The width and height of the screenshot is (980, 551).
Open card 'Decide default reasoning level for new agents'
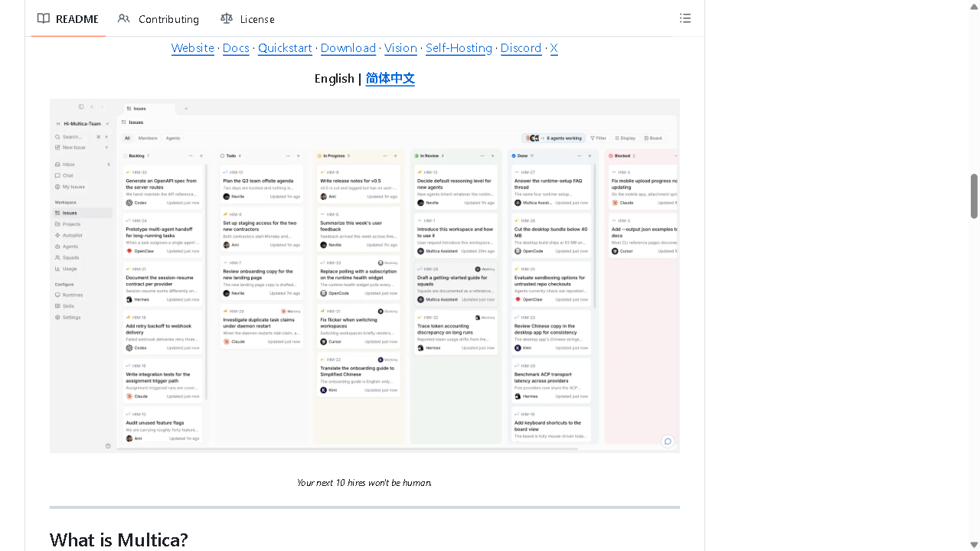click(x=456, y=187)
